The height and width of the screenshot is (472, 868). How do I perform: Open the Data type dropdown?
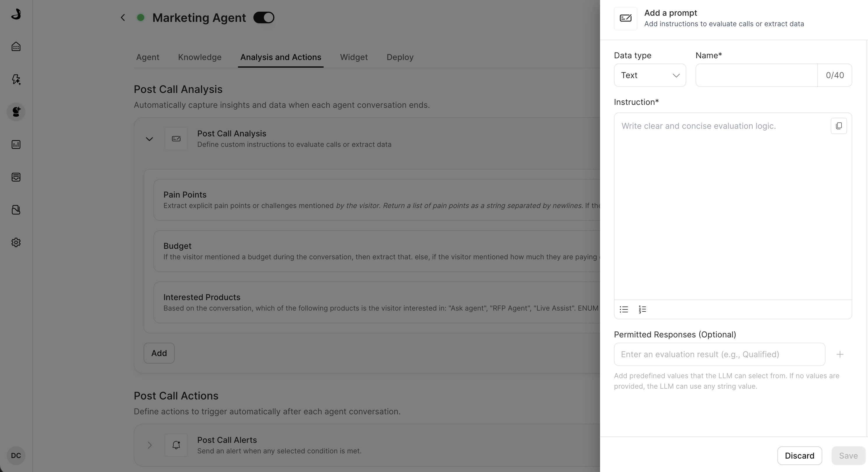tap(650, 75)
